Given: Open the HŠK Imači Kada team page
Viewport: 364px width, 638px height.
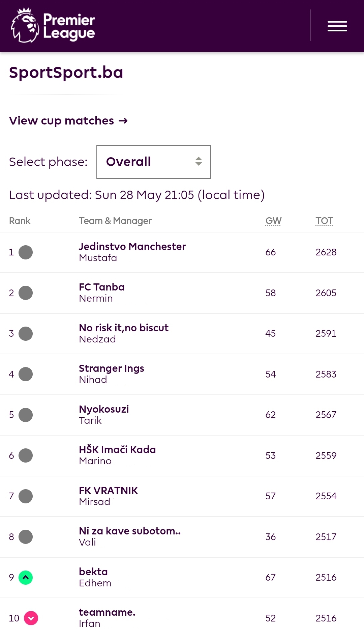Looking at the screenshot, I should pos(117,449).
